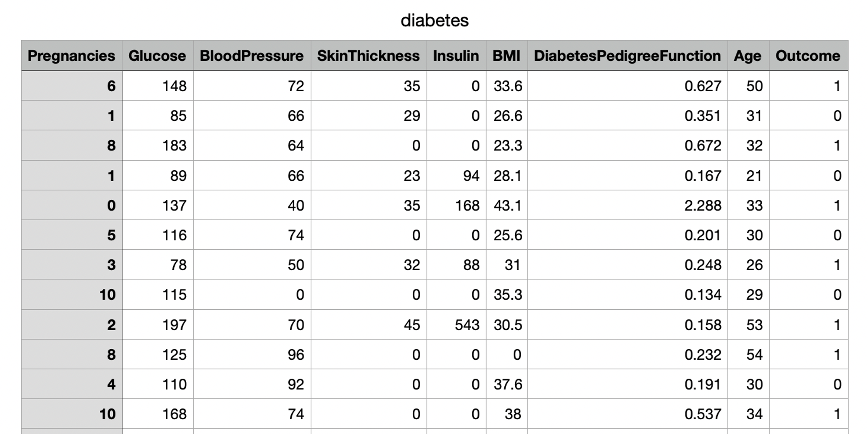Image resolution: width=868 pixels, height=434 pixels.
Task: Click the SkinThickness cell containing 45
Action: click(x=368, y=325)
